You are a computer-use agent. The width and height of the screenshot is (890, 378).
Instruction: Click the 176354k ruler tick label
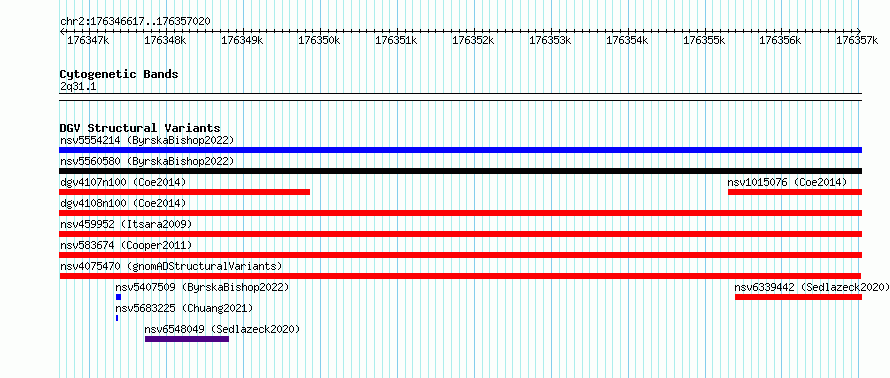tap(627, 40)
